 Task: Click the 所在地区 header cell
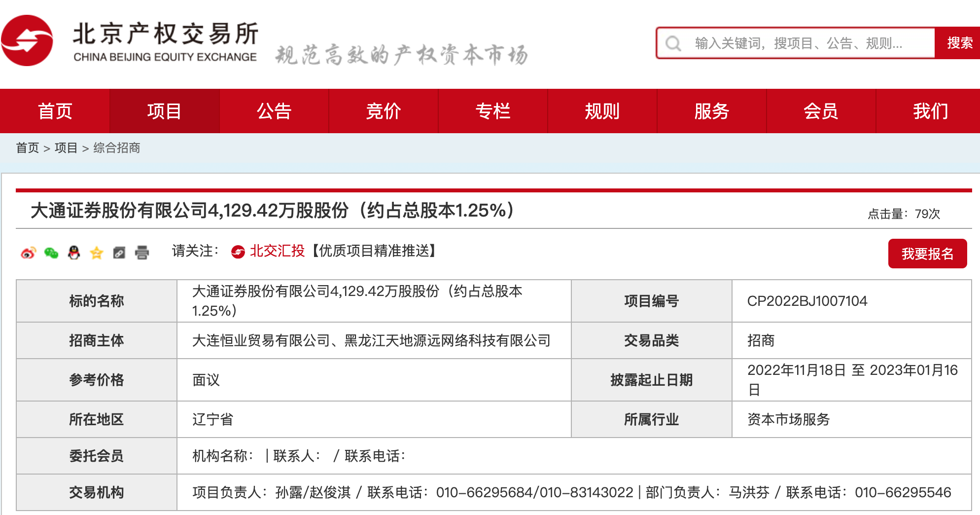pyautogui.click(x=97, y=419)
